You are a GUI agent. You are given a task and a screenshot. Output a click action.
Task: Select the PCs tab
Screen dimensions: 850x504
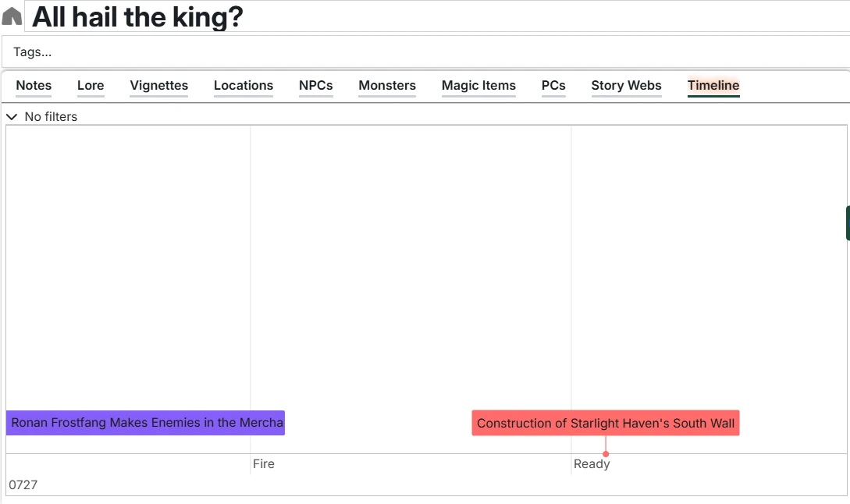tap(553, 86)
